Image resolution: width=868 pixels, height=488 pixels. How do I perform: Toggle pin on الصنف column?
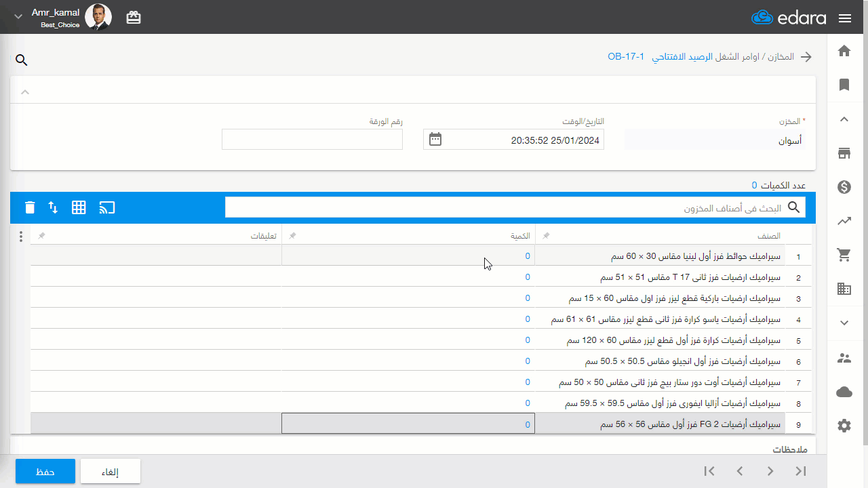tap(547, 236)
